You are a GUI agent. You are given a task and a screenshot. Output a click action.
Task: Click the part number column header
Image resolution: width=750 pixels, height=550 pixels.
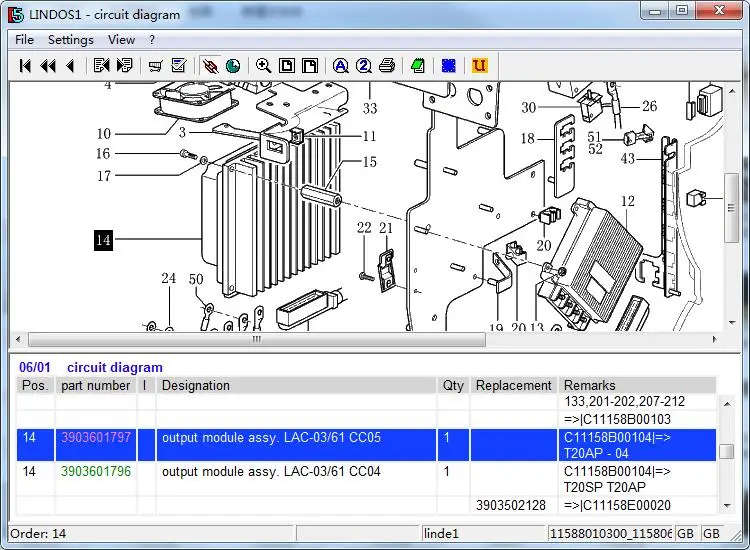tap(96, 385)
